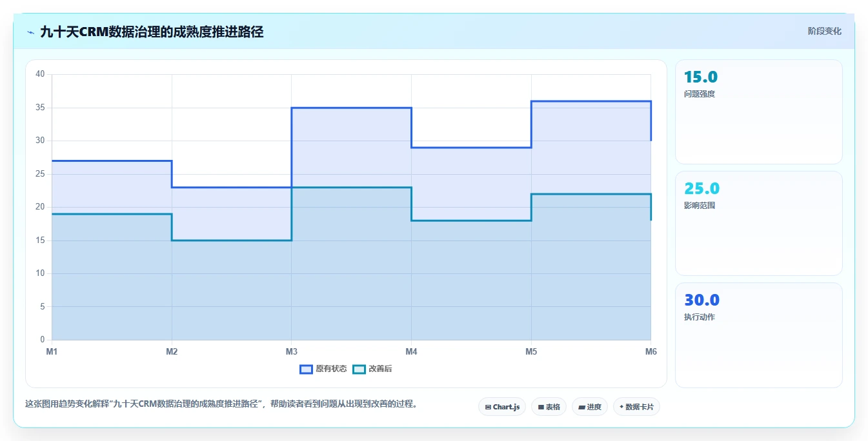The width and height of the screenshot is (868, 441).
Task: Click the M3 x-axis label
Action: (x=292, y=351)
